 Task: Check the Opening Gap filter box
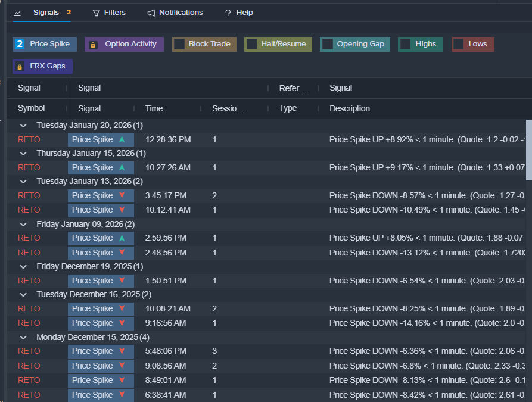tap(327, 44)
